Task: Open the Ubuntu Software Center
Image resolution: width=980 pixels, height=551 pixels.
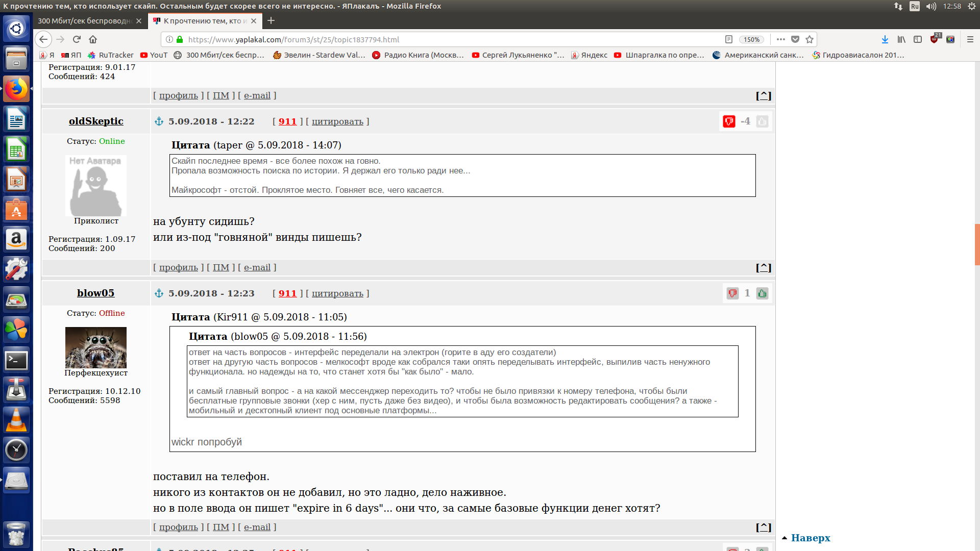Action: pyautogui.click(x=16, y=209)
